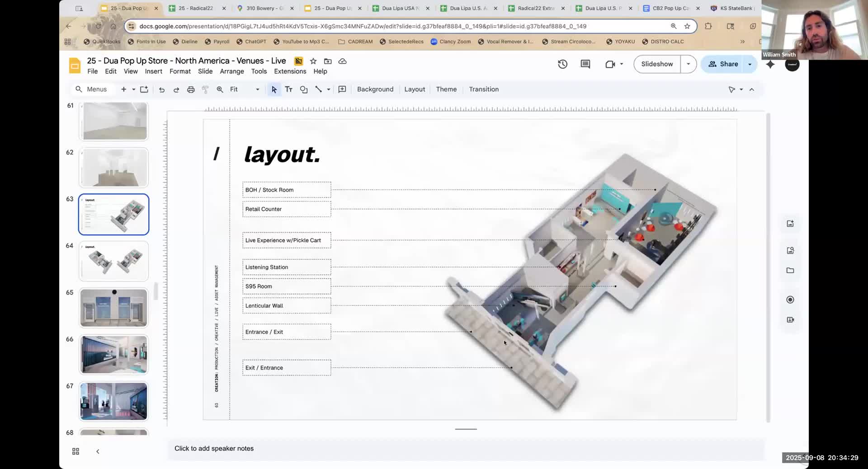Click the Transition button
The width and height of the screenshot is (868, 469).
point(484,89)
